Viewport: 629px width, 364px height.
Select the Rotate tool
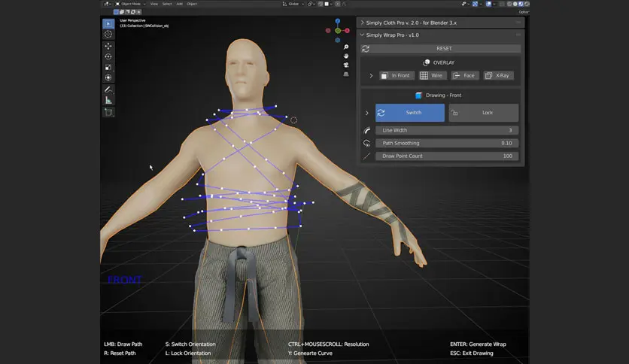click(x=108, y=56)
